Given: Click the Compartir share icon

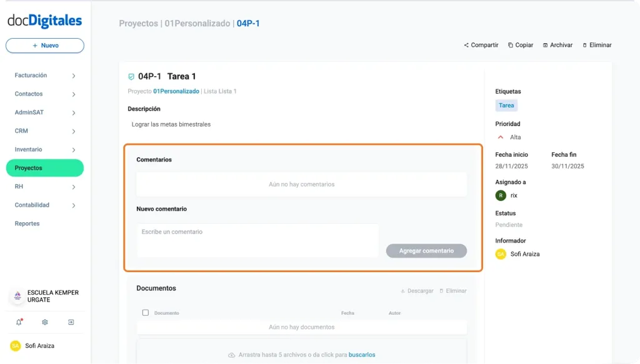Looking at the screenshot, I should pyautogui.click(x=466, y=44).
